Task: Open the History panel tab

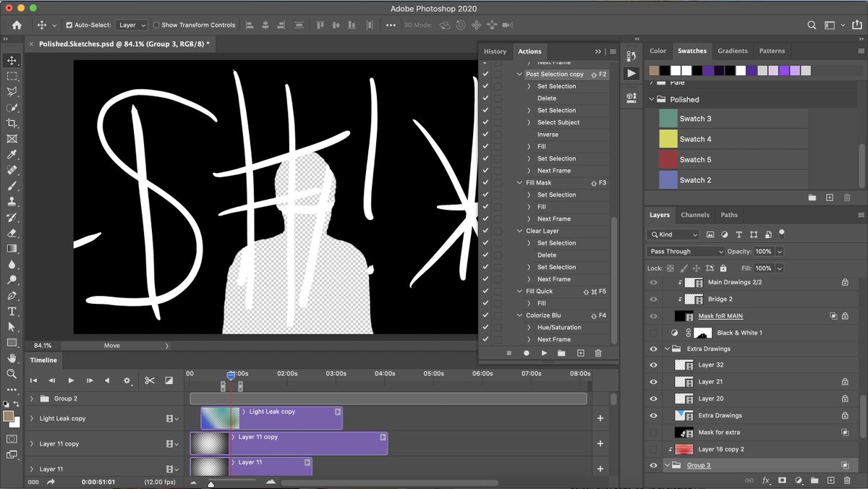Action: pyautogui.click(x=495, y=51)
